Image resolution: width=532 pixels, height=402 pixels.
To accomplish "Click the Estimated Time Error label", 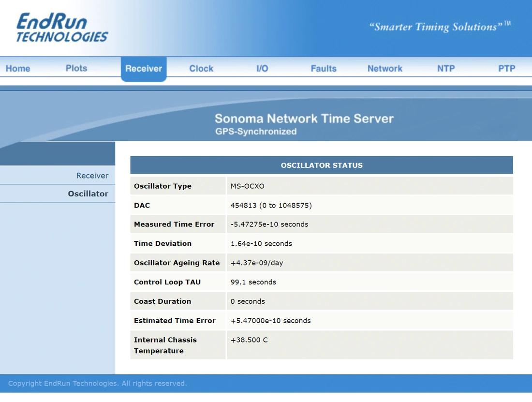I will 175,321.
